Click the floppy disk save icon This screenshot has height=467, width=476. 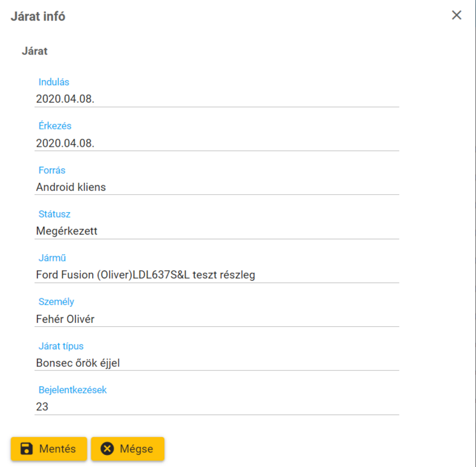(27, 449)
